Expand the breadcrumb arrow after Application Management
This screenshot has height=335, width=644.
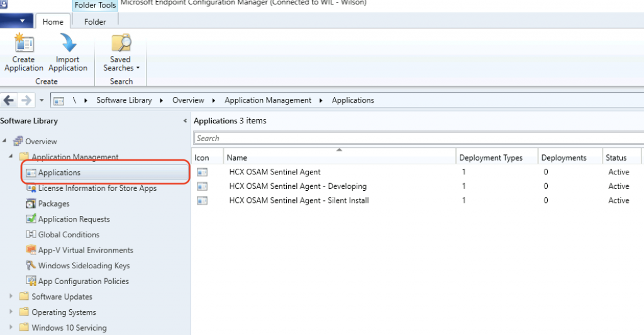[321, 101]
